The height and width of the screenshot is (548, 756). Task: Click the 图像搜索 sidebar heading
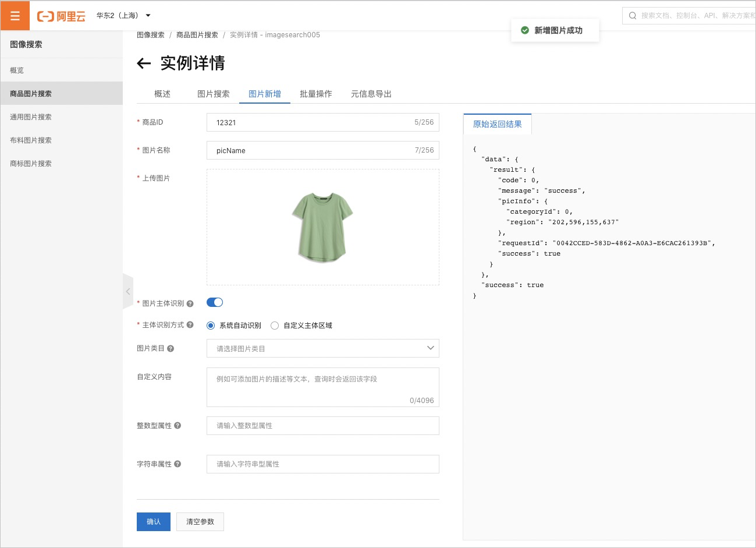pyautogui.click(x=26, y=44)
